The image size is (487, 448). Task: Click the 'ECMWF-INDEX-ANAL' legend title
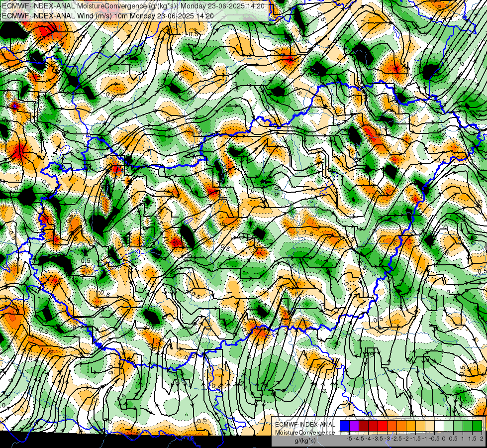(x=305, y=425)
